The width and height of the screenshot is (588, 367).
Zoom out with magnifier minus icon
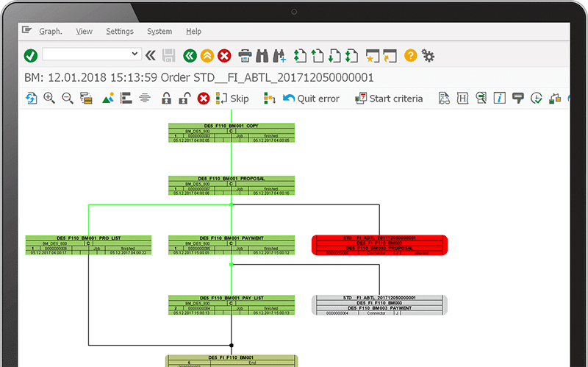click(68, 99)
